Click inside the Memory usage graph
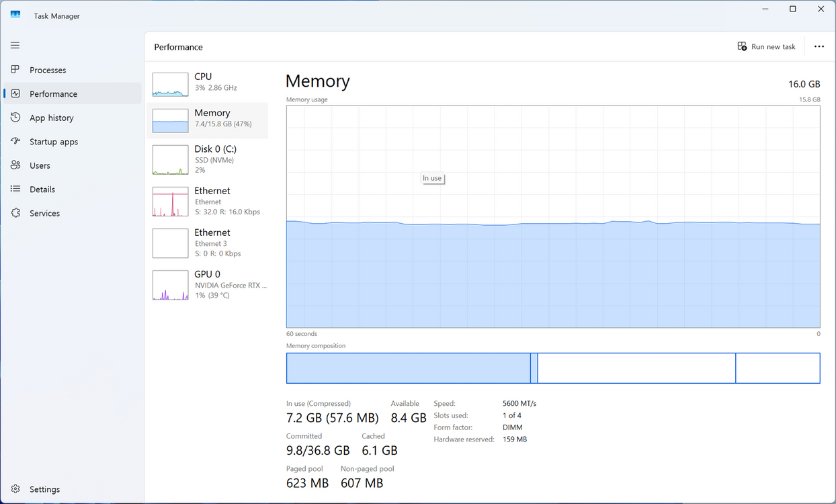 pyautogui.click(x=552, y=269)
